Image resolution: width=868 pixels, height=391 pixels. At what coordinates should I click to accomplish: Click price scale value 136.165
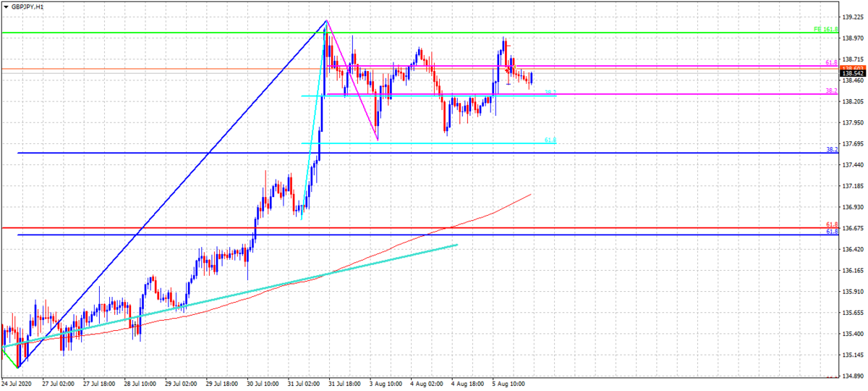point(853,271)
